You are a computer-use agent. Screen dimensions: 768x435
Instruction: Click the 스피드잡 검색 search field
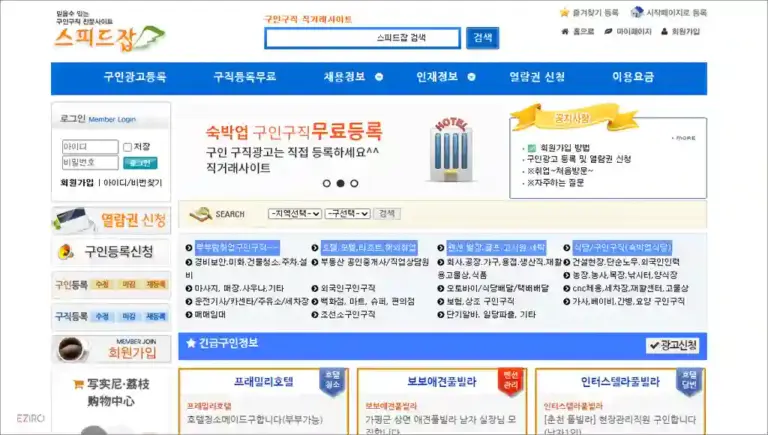pyautogui.click(x=362, y=38)
